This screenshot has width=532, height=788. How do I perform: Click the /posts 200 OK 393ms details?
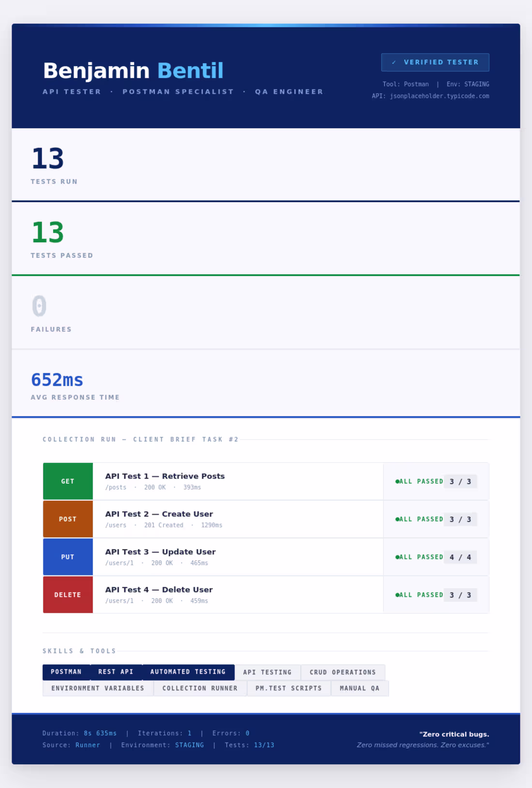(x=153, y=488)
